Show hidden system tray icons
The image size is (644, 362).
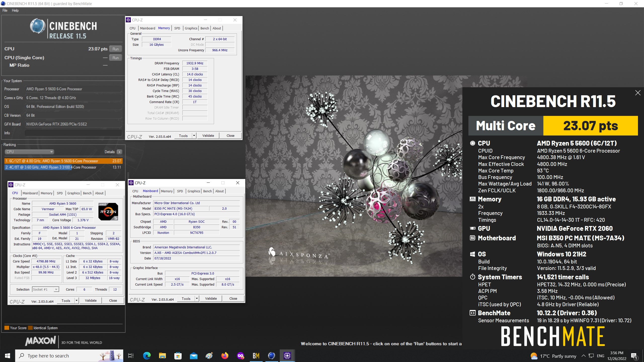click(583, 356)
